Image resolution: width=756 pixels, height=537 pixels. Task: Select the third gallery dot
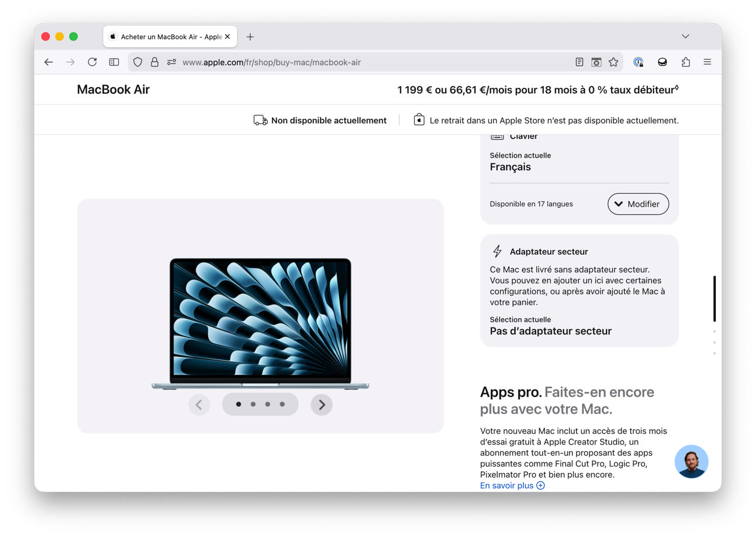(268, 404)
